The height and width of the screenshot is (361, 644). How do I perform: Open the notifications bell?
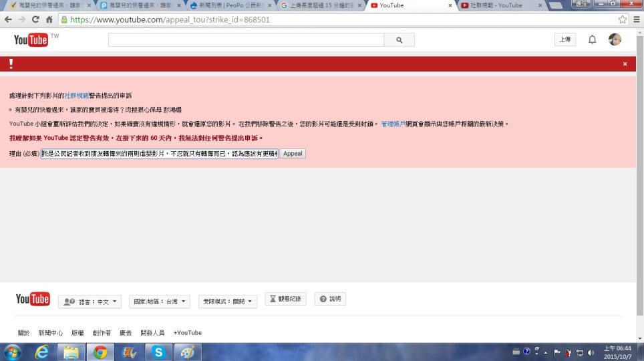[x=592, y=40]
